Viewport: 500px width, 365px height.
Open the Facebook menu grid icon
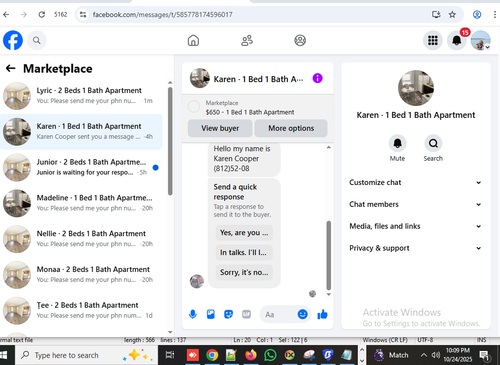click(x=433, y=40)
